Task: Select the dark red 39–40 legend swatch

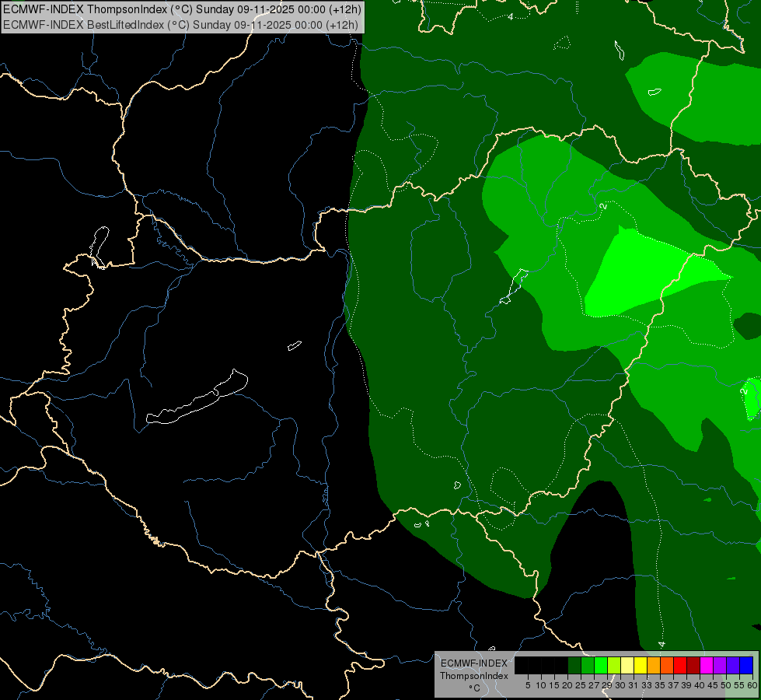Action: (693, 665)
